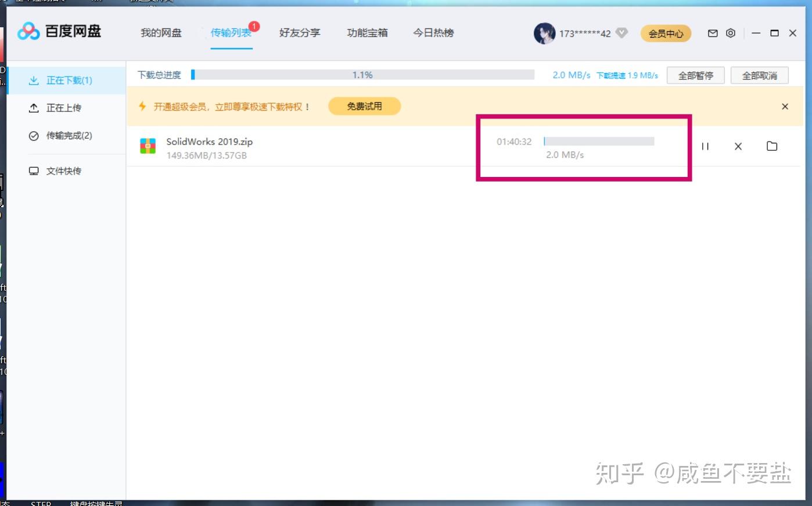Open folder for SolidWorks 2019.zip
Viewport: 812px width, 506px height.
772,146
